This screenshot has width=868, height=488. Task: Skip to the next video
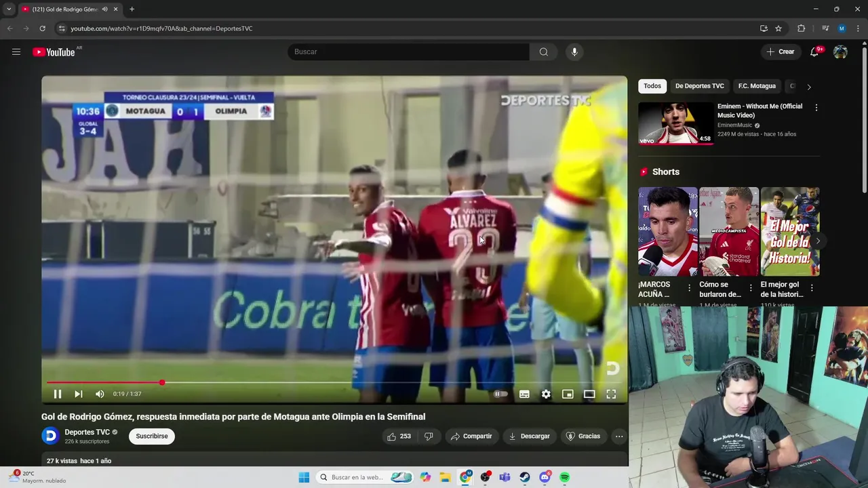[79, 394]
